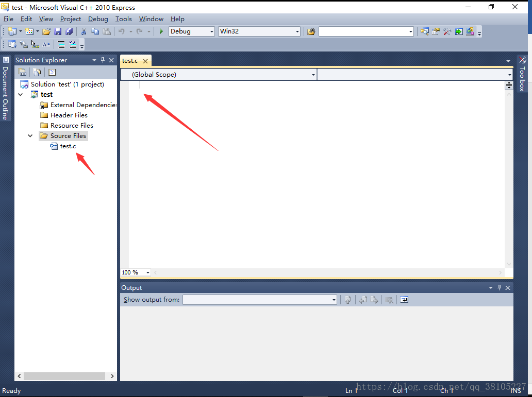The image size is (532, 397).
Task: Open the New Project dropdown arrow
Action: point(20,31)
